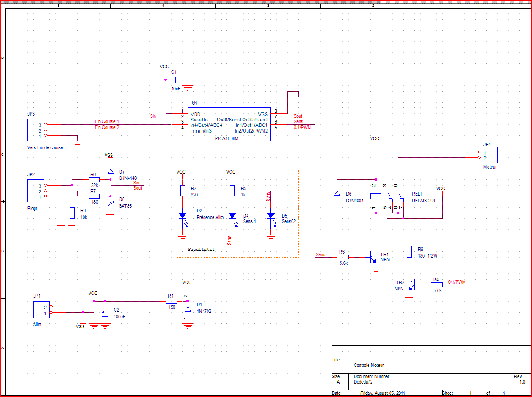
Task: Click the 10k value beside R8
Action: click(84, 217)
